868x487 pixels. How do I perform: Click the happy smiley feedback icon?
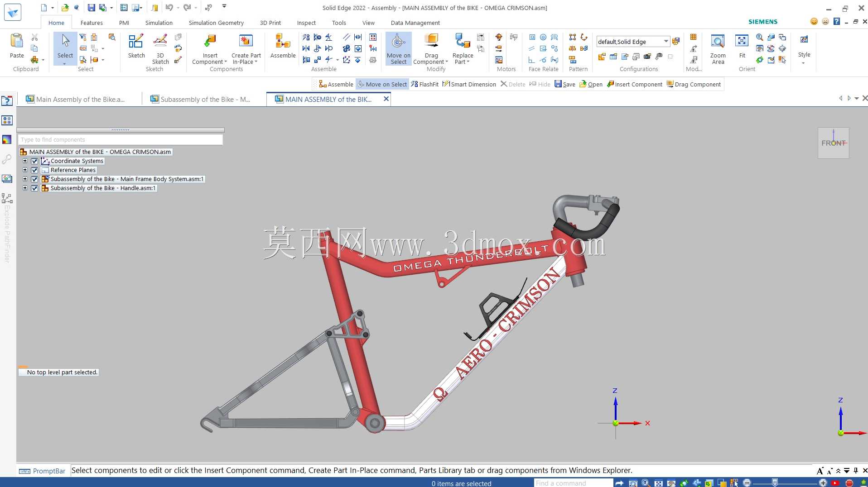[x=814, y=22]
